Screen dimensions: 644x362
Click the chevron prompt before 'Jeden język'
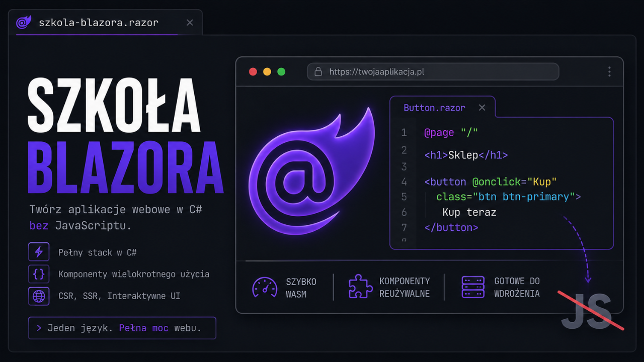click(39, 328)
